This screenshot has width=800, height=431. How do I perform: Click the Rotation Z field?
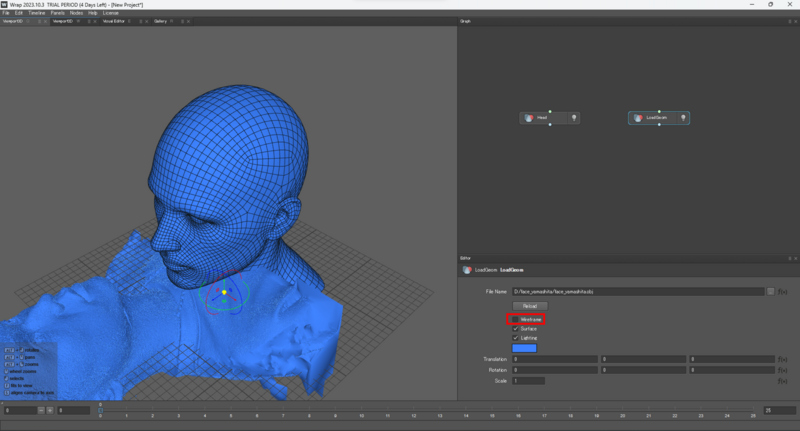[x=732, y=370]
